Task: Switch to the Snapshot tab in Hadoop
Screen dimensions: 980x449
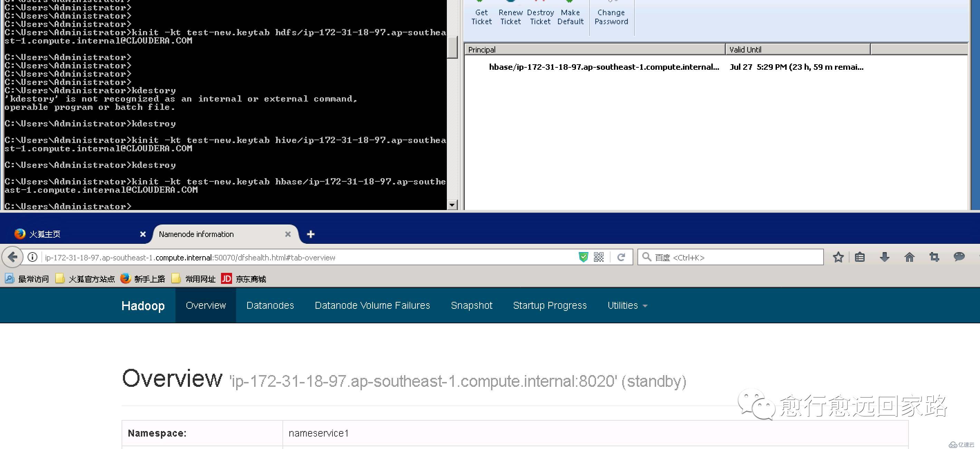Action: click(471, 305)
